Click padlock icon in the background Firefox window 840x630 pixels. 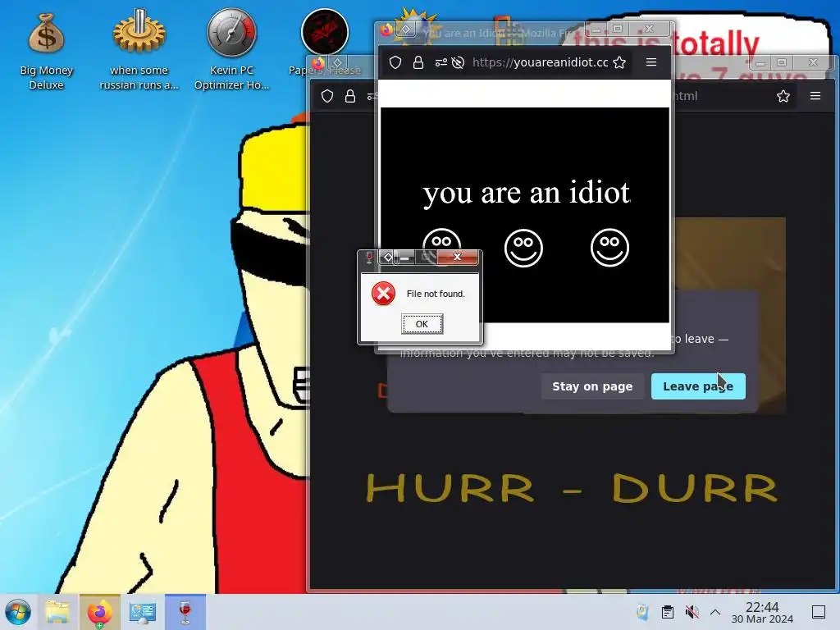click(350, 97)
